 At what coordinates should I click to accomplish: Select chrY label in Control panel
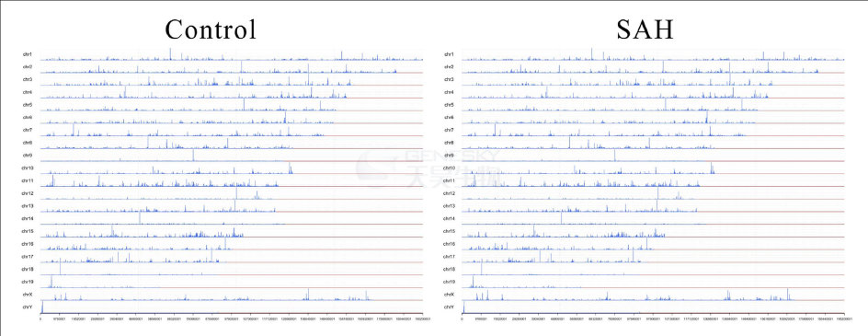[x=28, y=307]
